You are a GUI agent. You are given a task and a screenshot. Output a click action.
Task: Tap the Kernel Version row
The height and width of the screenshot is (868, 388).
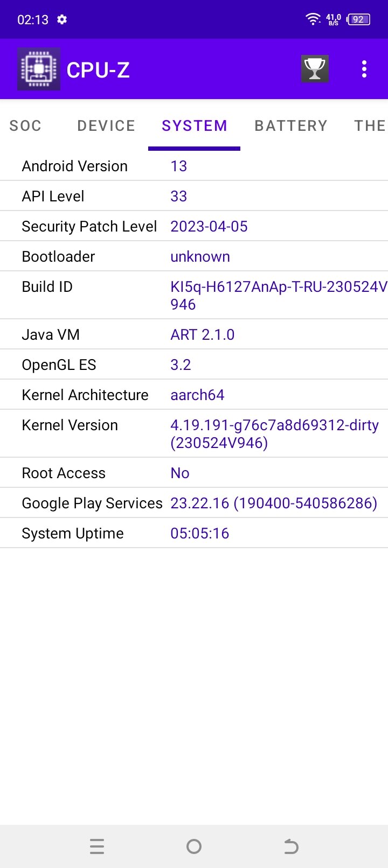[x=194, y=433]
